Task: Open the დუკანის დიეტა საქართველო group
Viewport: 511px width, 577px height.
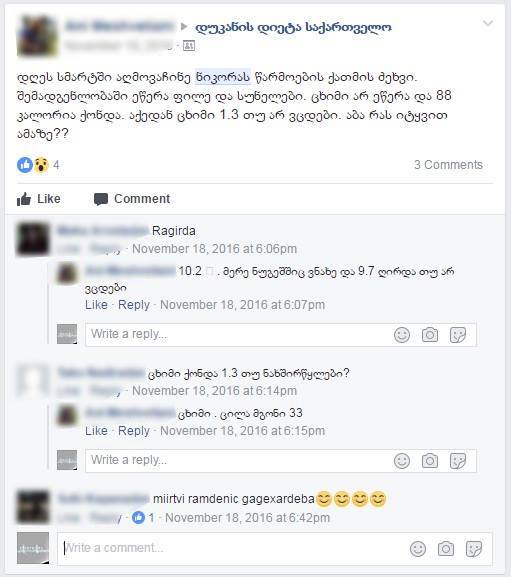Action: [293, 27]
